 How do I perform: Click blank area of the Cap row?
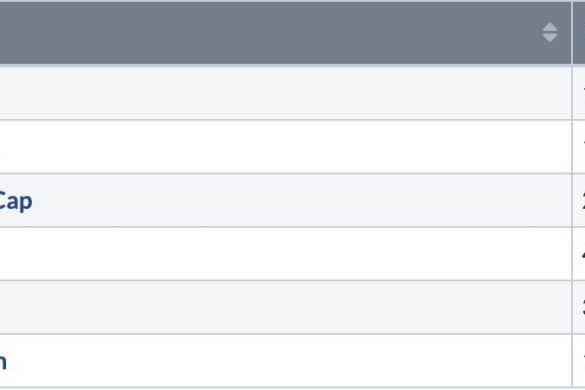click(x=298, y=200)
